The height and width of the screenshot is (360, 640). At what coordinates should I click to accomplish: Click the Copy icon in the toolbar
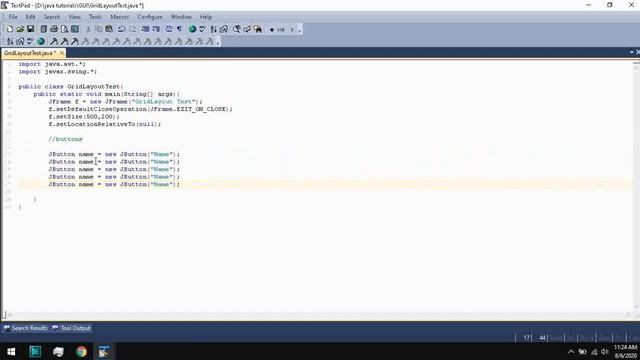click(98, 29)
